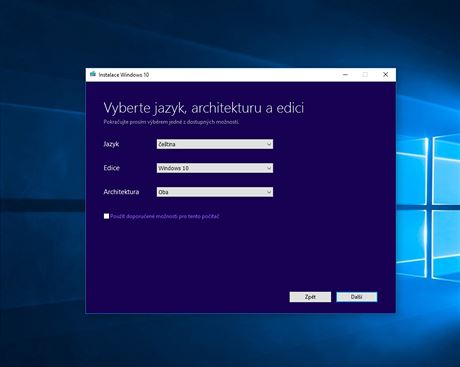This screenshot has width=460, height=367.
Task: Click the 'Instalace Windows 10' title text
Action: [124, 75]
